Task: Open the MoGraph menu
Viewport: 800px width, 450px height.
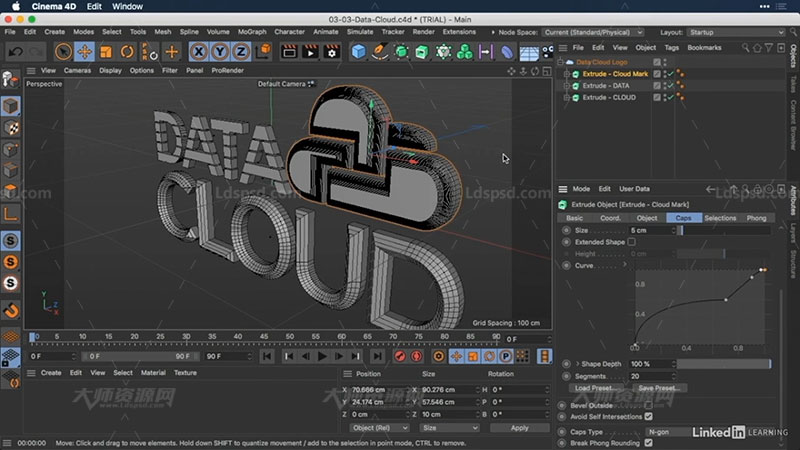Action: 252,32
